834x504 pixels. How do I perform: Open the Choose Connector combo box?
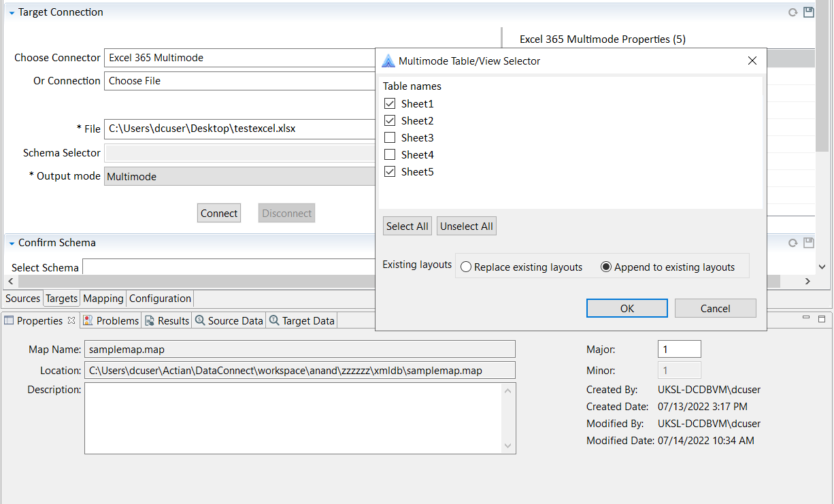239,58
